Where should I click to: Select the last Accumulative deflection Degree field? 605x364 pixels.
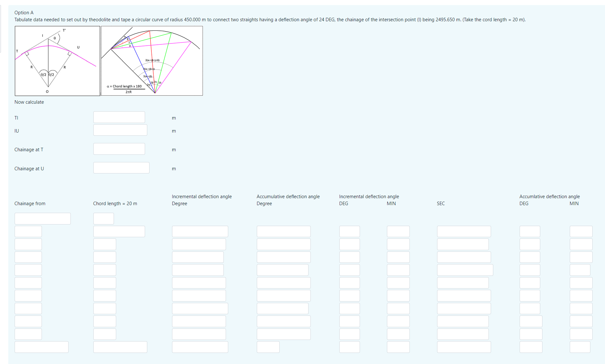pos(268,347)
